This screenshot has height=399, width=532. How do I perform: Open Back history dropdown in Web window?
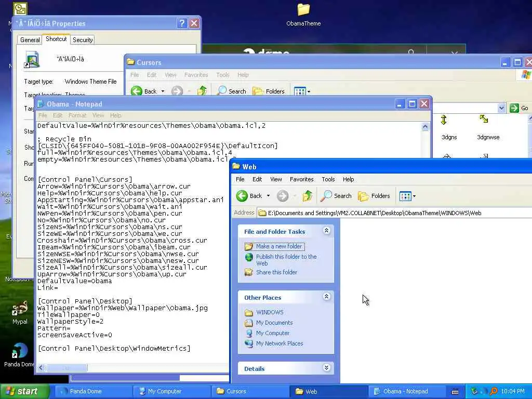tap(268, 196)
